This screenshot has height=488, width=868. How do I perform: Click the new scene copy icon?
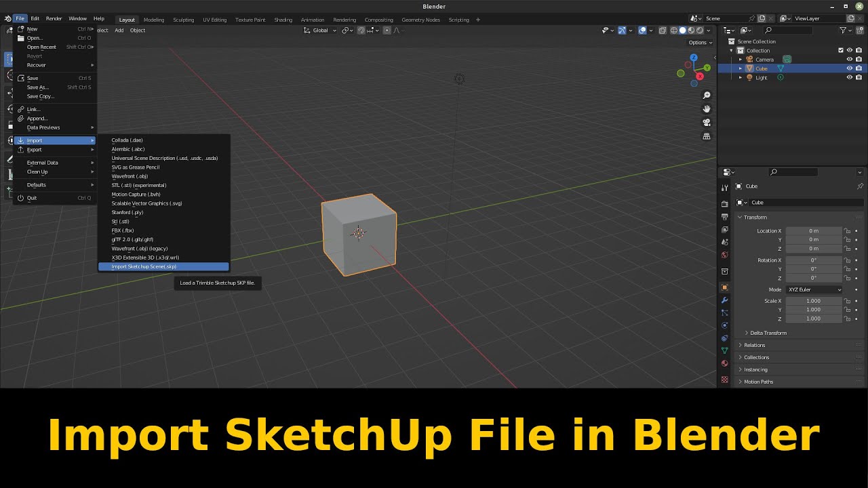pos(762,18)
